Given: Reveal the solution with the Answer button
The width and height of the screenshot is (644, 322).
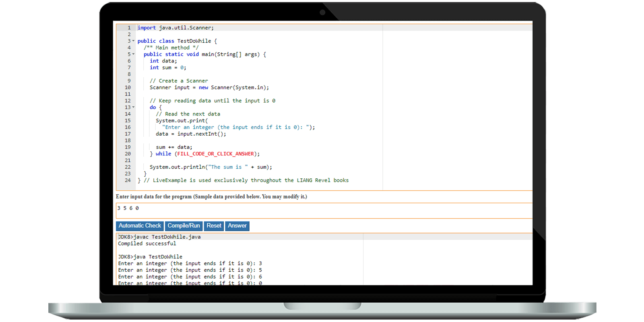Looking at the screenshot, I should point(237,226).
